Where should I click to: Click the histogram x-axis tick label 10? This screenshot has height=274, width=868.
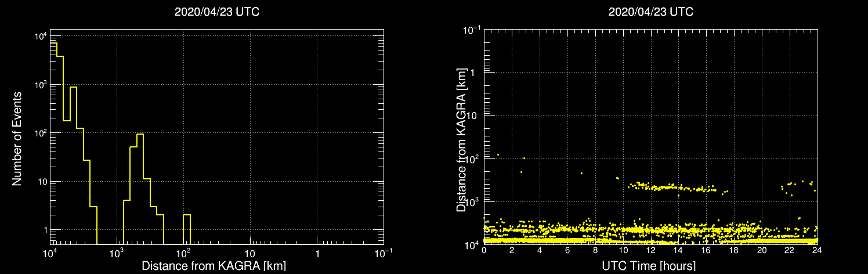[x=250, y=255]
